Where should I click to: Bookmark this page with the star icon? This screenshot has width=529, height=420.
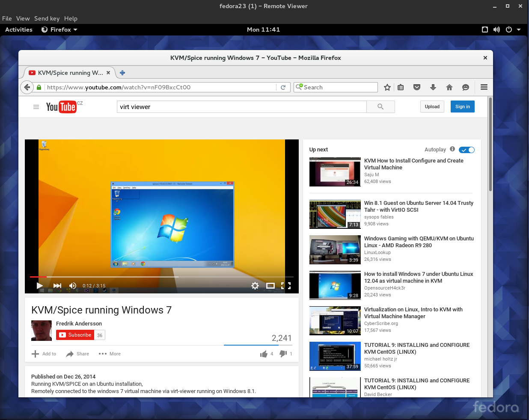[387, 87]
